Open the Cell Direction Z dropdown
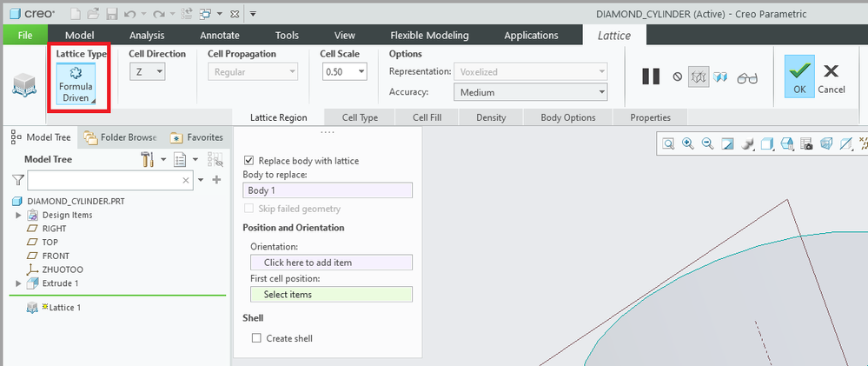This screenshot has height=366, width=868. pyautogui.click(x=149, y=72)
